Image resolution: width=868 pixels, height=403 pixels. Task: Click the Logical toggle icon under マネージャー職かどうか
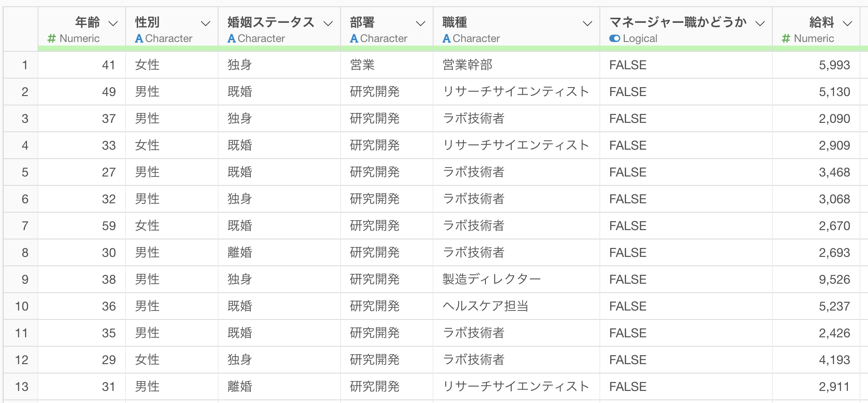(615, 38)
